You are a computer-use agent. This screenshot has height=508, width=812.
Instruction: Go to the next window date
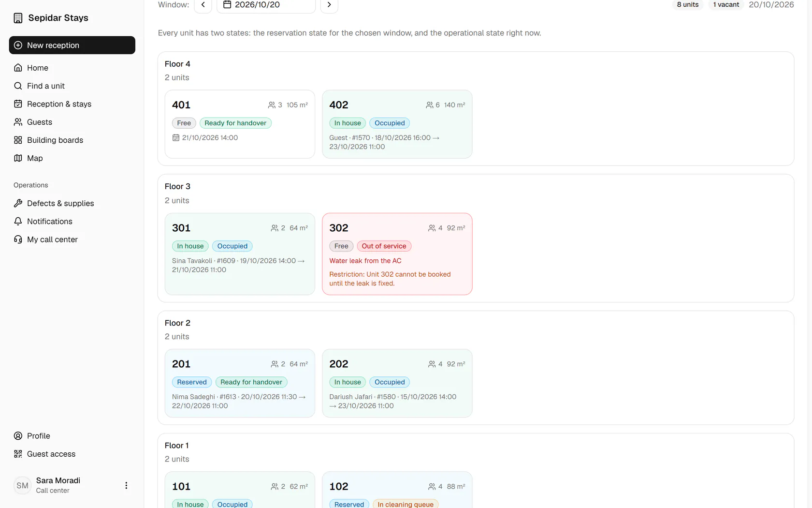pos(329,5)
